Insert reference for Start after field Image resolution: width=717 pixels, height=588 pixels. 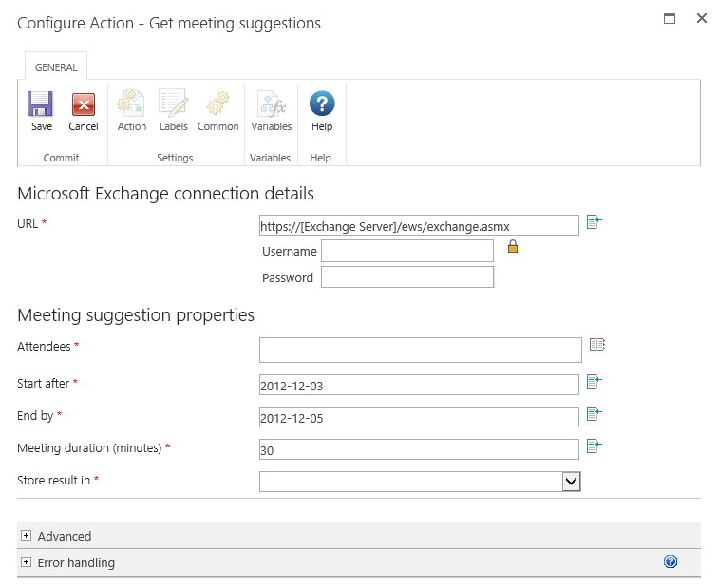pyautogui.click(x=594, y=382)
